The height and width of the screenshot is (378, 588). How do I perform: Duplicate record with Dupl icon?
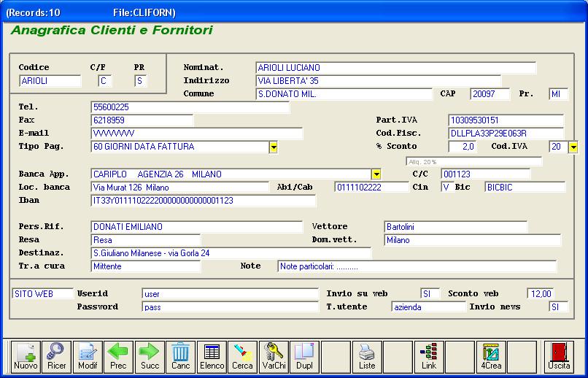pos(304,357)
